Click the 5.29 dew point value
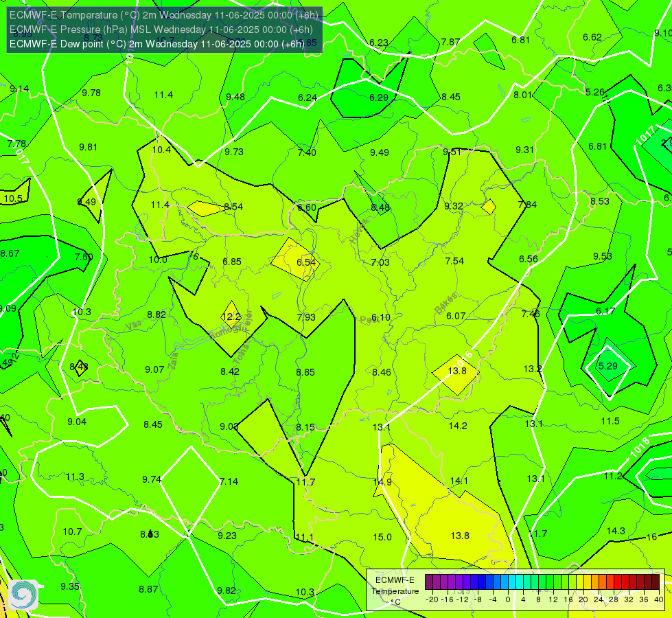Screen dimensions: 672x618 (607, 366)
